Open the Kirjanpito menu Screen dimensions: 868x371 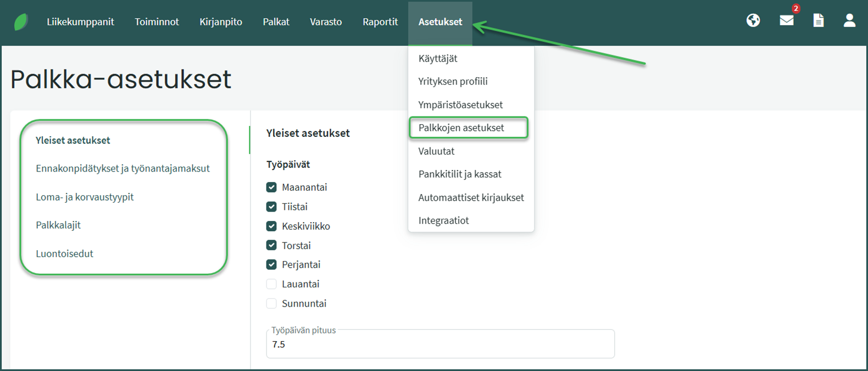221,22
